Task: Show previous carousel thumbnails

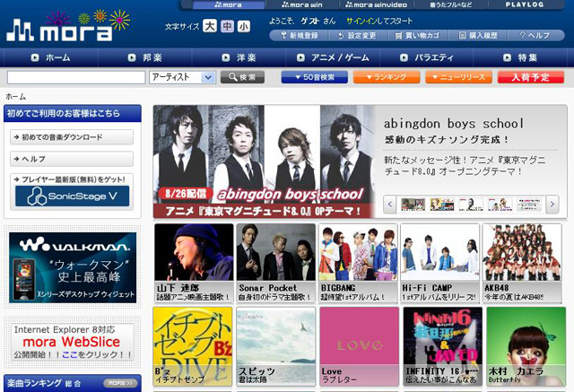Action: pyautogui.click(x=390, y=205)
